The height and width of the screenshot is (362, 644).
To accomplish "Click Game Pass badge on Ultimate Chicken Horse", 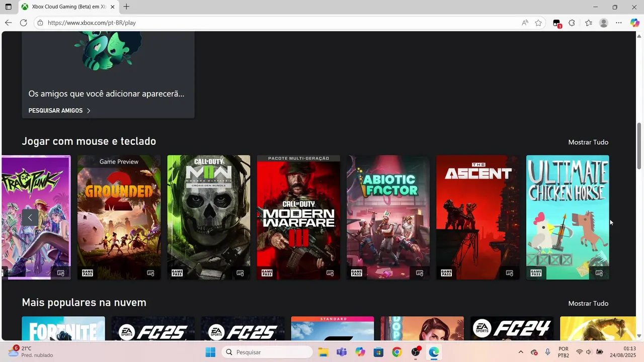I will 536,273.
